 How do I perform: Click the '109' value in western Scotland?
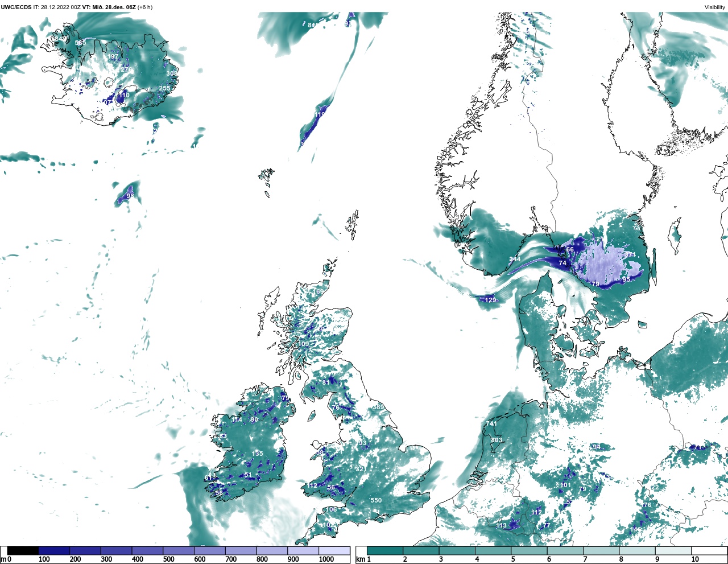tap(304, 344)
